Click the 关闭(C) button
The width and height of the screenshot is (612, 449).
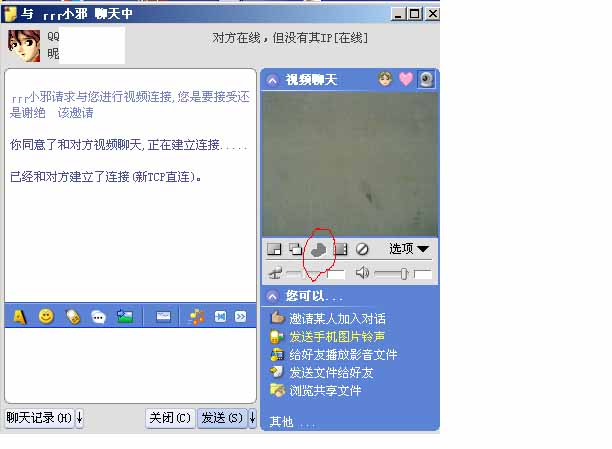170,418
